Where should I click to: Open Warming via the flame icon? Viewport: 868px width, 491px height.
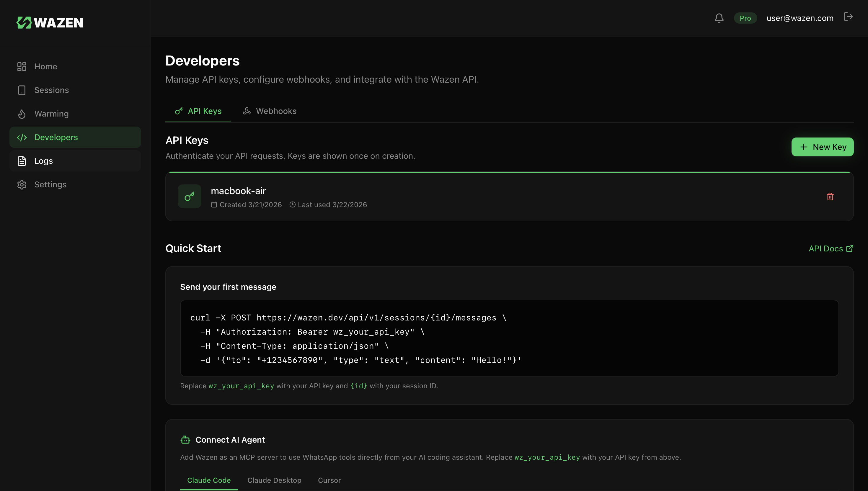22,114
